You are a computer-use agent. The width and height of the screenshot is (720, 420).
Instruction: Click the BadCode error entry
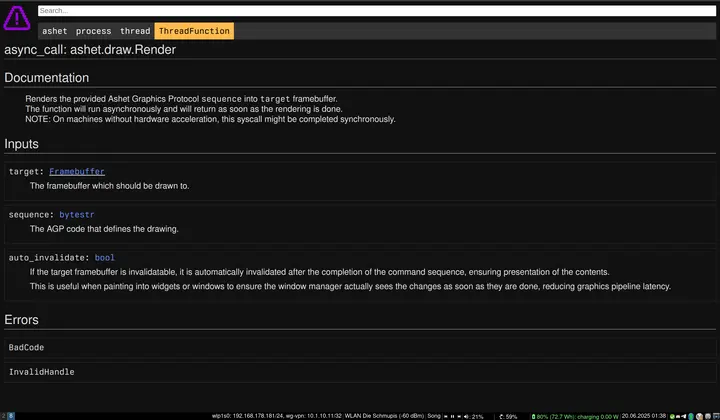click(x=27, y=347)
